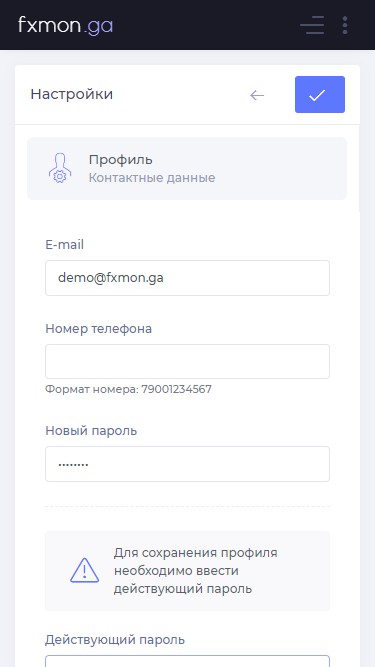Go back using the left arrow

click(257, 95)
